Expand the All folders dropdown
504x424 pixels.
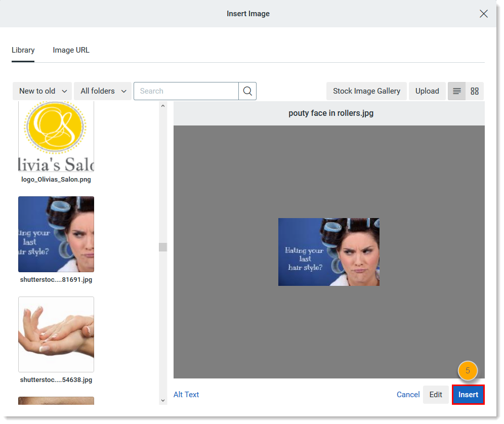coord(103,91)
